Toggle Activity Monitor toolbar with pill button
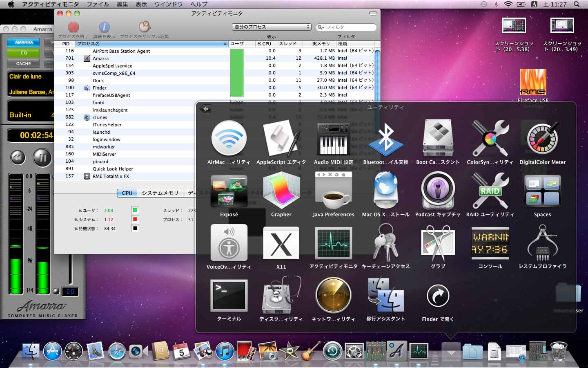 coord(373,13)
